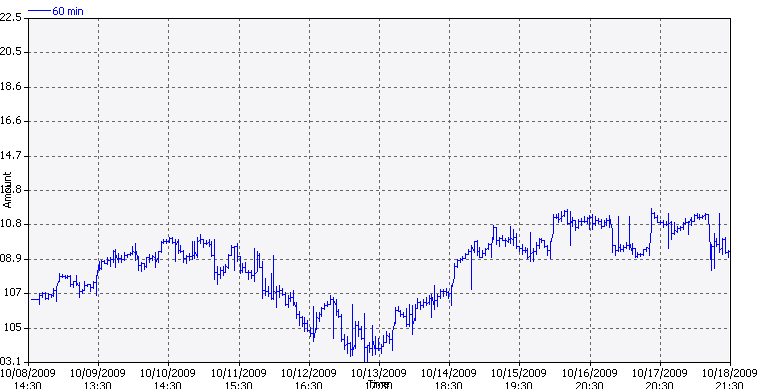Click the 18.6 y-axis label
Viewport: 761px width, 389px height.
pyautogui.click(x=11, y=87)
